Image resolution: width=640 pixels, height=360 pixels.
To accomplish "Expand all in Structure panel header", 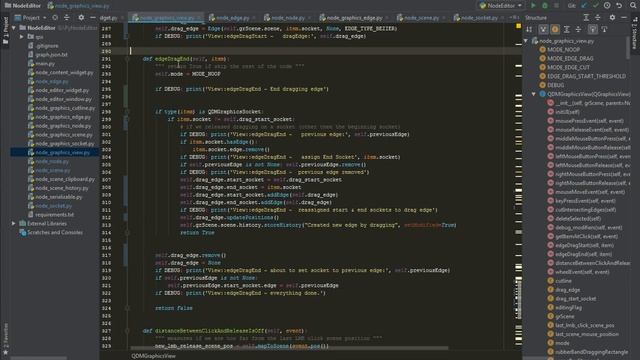I will 586,18.
